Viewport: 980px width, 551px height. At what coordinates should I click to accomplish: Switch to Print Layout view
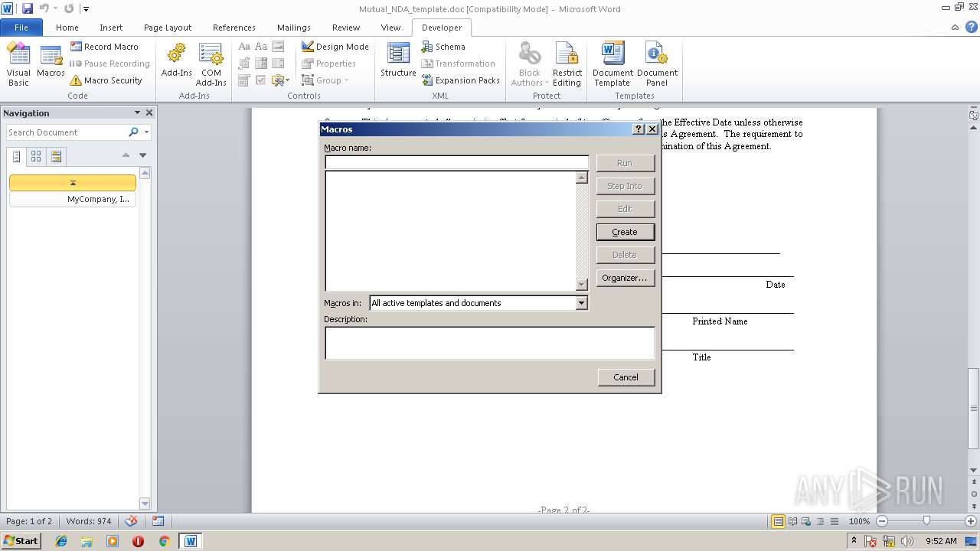pyautogui.click(x=779, y=521)
